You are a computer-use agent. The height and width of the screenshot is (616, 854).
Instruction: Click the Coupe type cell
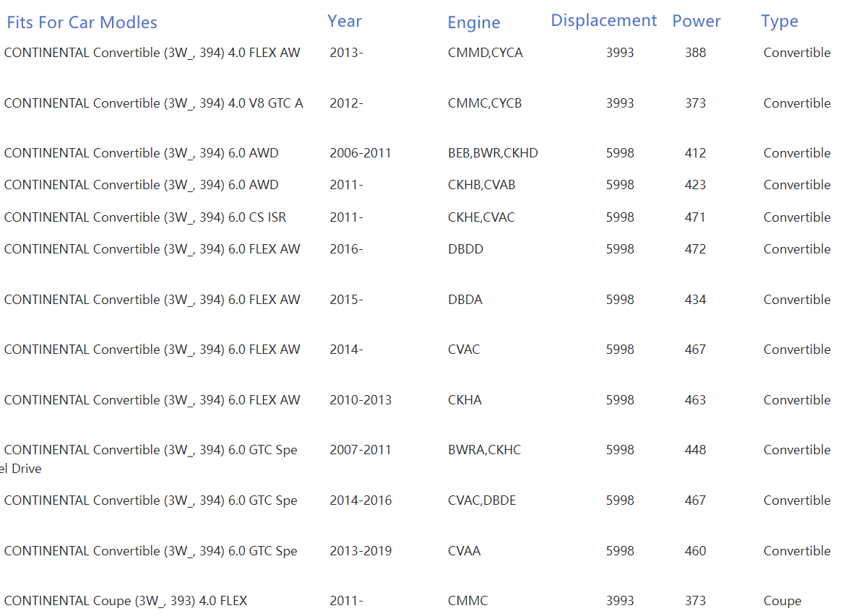pyautogui.click(x=782, y=601)
